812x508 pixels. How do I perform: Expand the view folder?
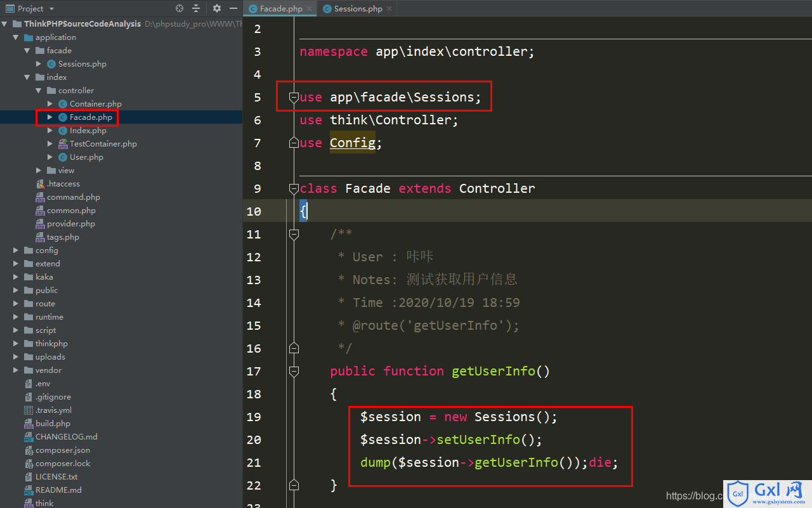coord(39,171)
